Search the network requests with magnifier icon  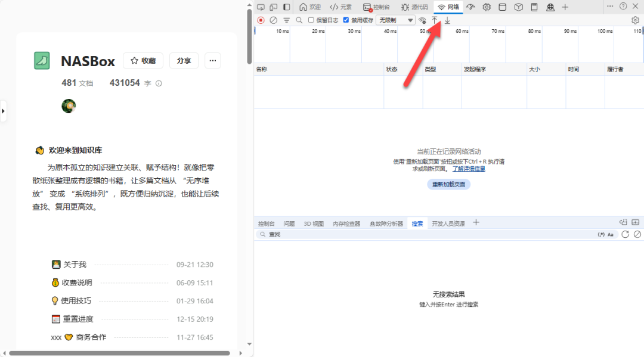(x=299, y=20)
